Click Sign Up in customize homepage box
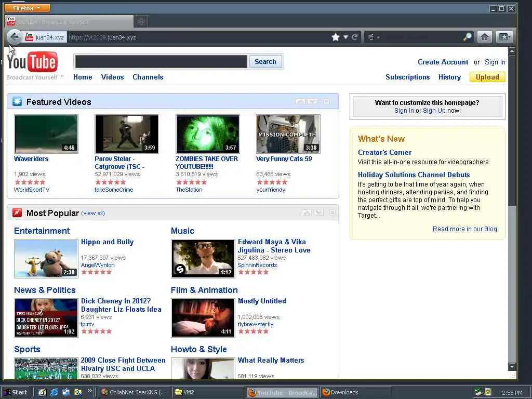The image size is (532, 399). pyautogui.click(x=434, y=111)
